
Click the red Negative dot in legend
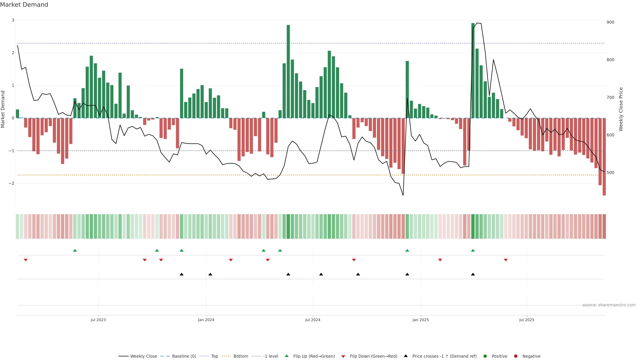(x=516, y=356)
